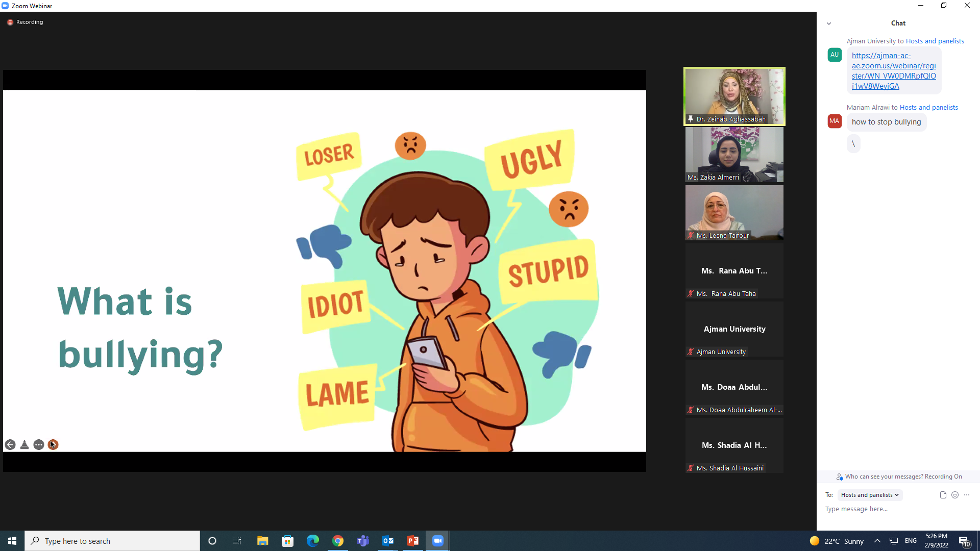This screenshot has width=980, height=551.
Task: Click Hosts and panelists in Mariam's message
Action: [928, 107]
